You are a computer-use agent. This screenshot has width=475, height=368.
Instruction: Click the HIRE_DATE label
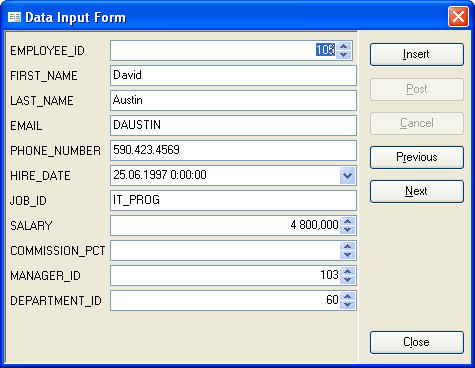tap(40, 176)
